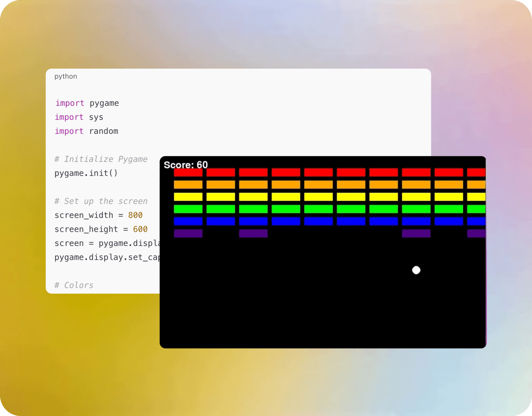Click the leftmost red brick
The width and height of the screenshot is (532, 416).
point(188,172)
